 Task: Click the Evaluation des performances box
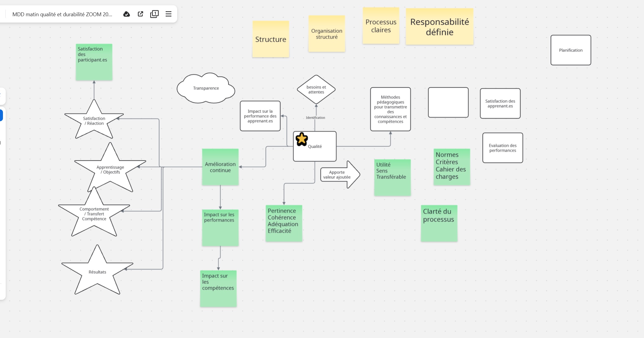[502, 148]
